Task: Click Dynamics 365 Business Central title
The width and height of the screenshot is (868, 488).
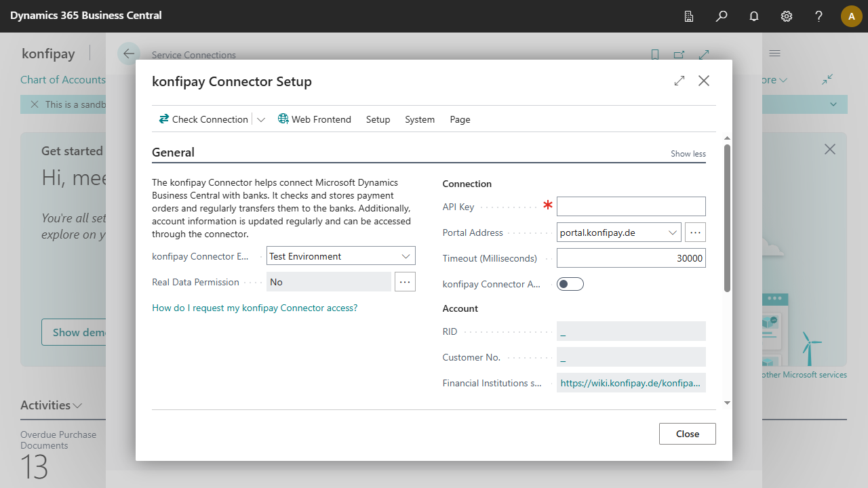Action: pos(86,15)
